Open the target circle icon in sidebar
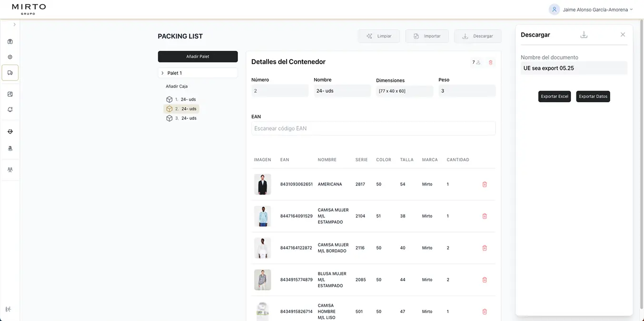Screen dimensions: 644x321 (10, 57)
